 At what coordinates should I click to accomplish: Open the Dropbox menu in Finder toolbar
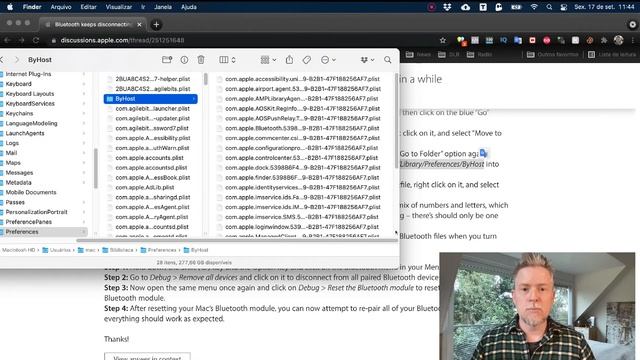(x=367, y=60)
